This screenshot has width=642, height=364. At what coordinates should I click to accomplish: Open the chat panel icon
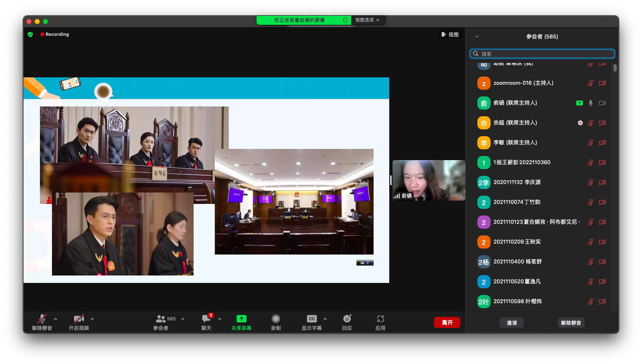tap(206, 319)
